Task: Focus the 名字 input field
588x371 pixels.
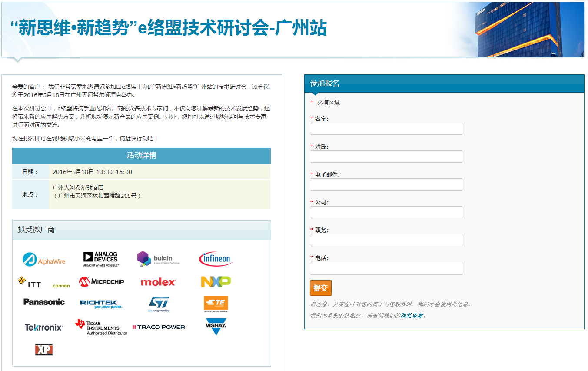Action: click(386, 129)
